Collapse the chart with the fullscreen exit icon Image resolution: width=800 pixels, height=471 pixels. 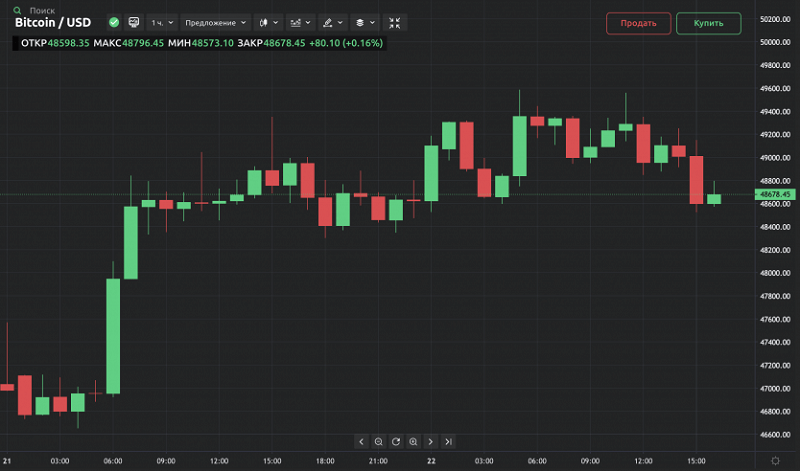click(395, 21)
